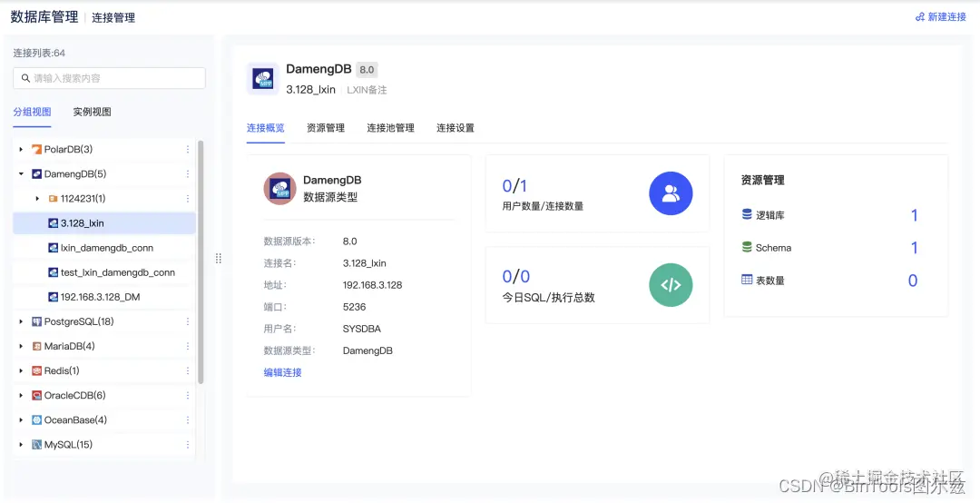Click the 0/1 用户数量/连接数量 value
Screen dimensions: 980x503
(x=515, y=186)
